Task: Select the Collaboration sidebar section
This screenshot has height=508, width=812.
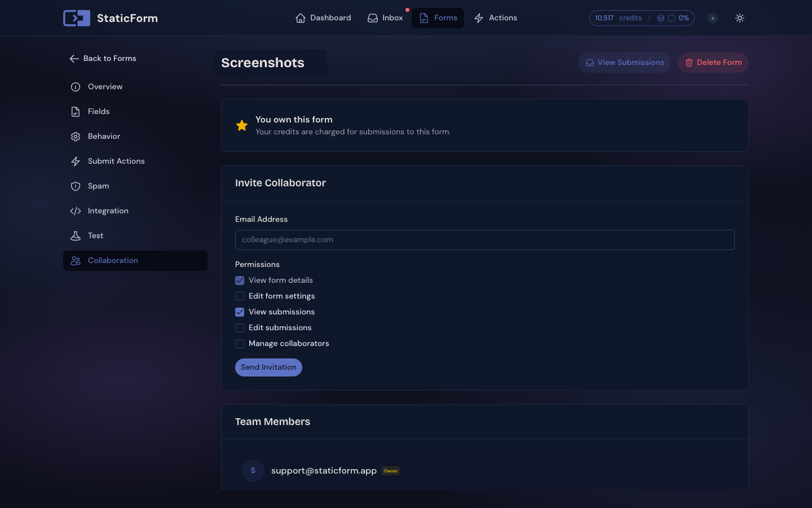Action: (x=135, y=261)
